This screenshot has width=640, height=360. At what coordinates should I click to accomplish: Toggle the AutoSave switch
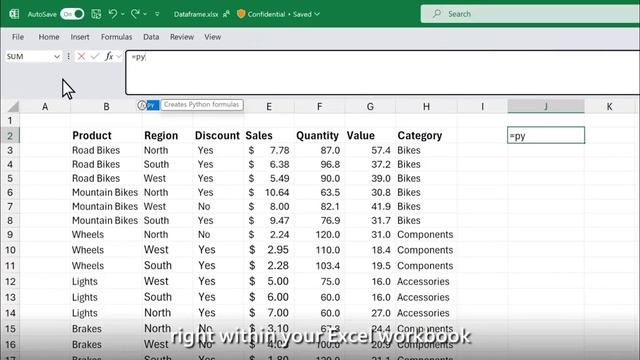(72, 14)
